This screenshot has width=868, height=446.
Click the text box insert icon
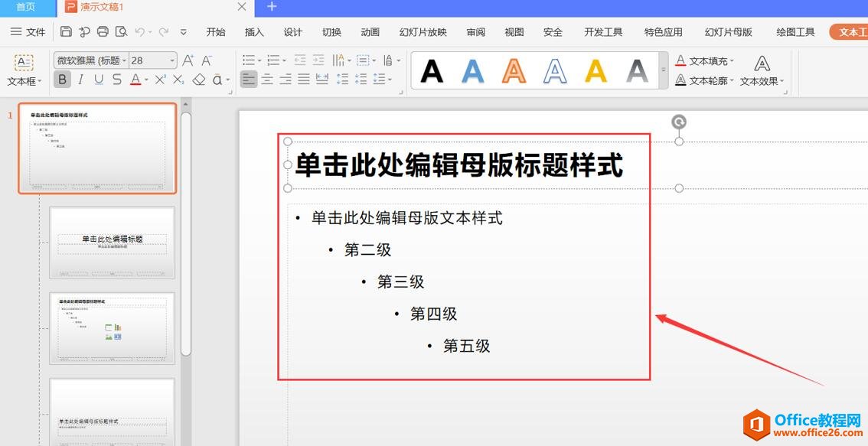(x=24, y=63)
